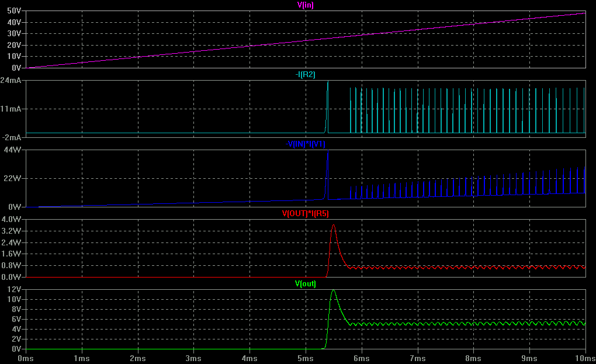596x364 pixels.
Task: Click the 24mA axis tick label
Action: coord(11,80)
